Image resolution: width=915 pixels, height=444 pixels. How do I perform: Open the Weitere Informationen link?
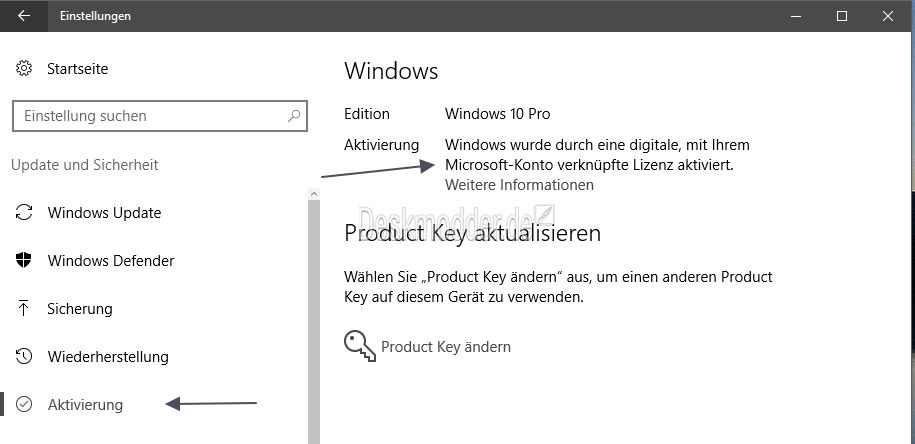coord(519,185)
